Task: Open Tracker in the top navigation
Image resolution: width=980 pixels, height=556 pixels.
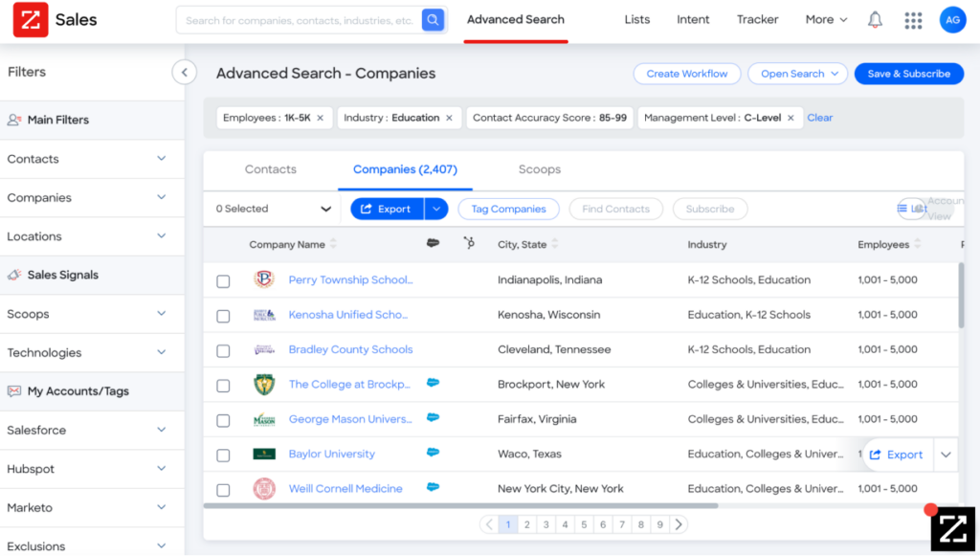Action: (758, 20)
